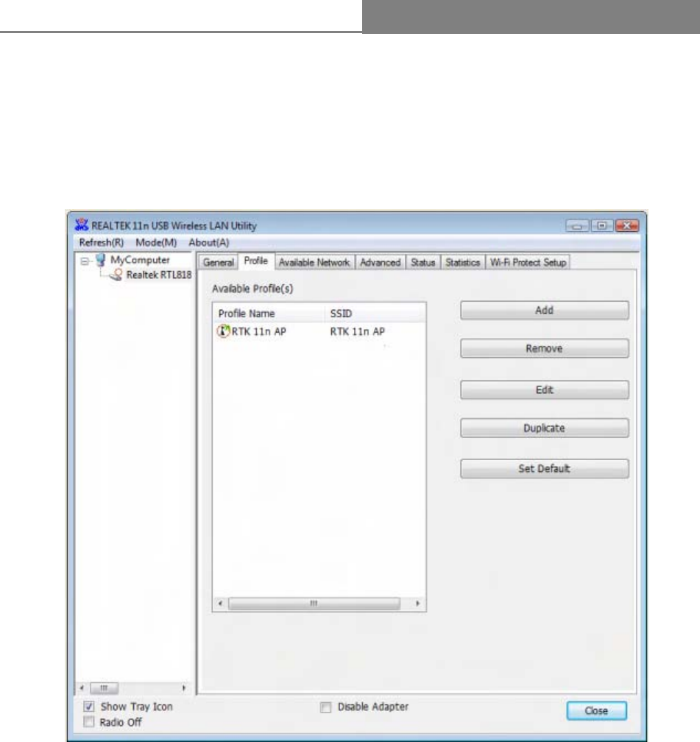The height and width of the screenshot is (742, 700).
Task: Switch to Wi-Fi Protect Setup tab
Action: pyautogui.click(x=528, y=262)
